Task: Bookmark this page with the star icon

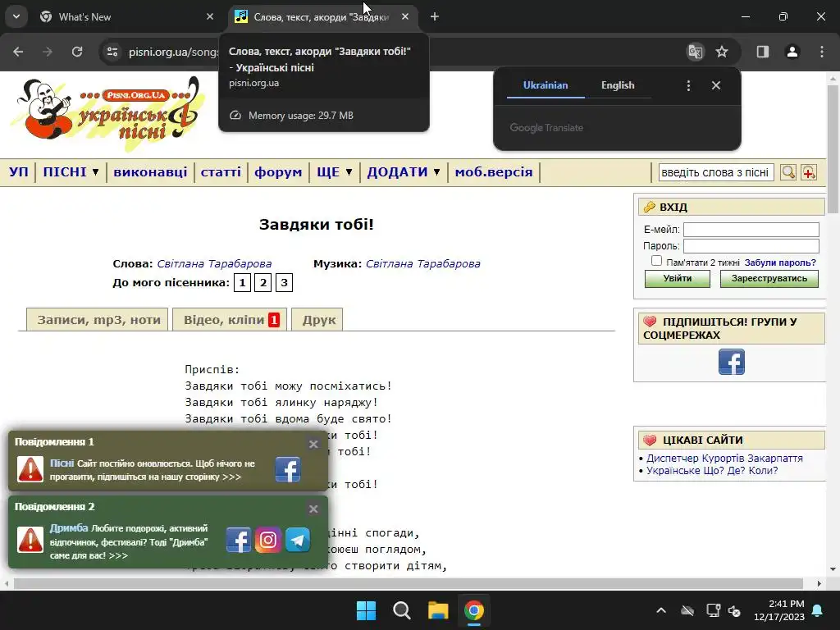Action: pos(722,52)
